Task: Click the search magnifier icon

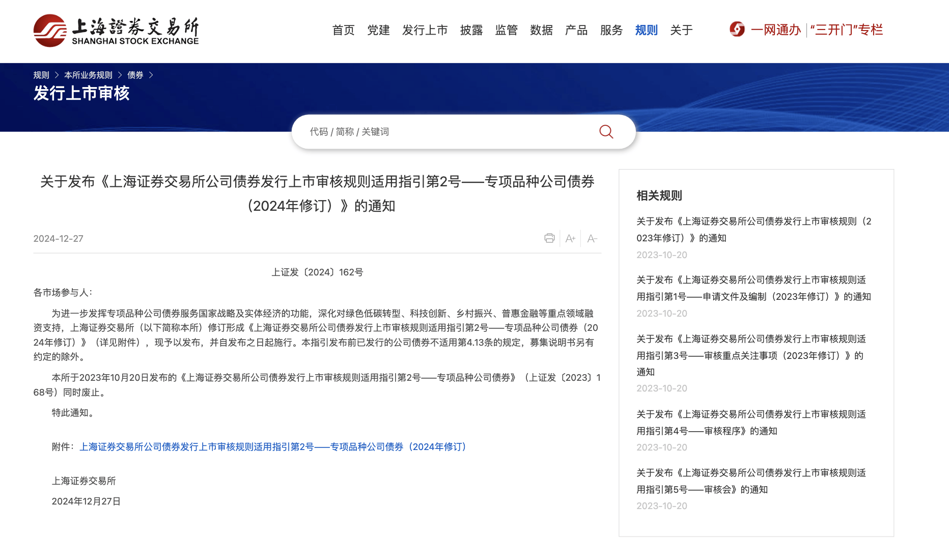Action: pyautogui.click(x=606, y=131)
